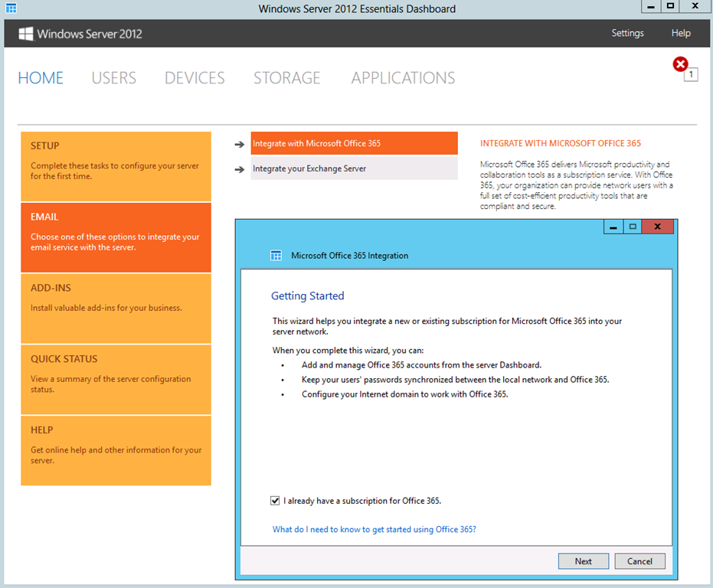Open the USERS tab
This screenshot has width=713, height=588.
[x=113, y=78]
